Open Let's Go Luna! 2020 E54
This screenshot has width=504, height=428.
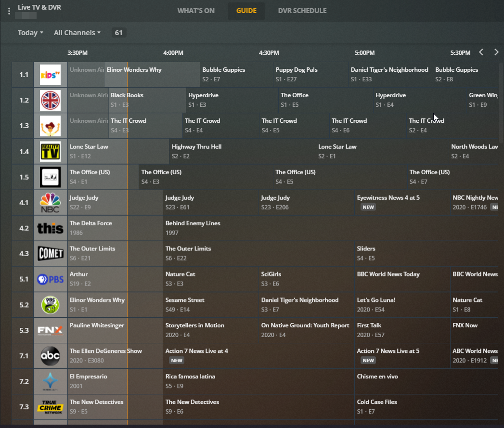pyautogui.click(x=402, y=305)
